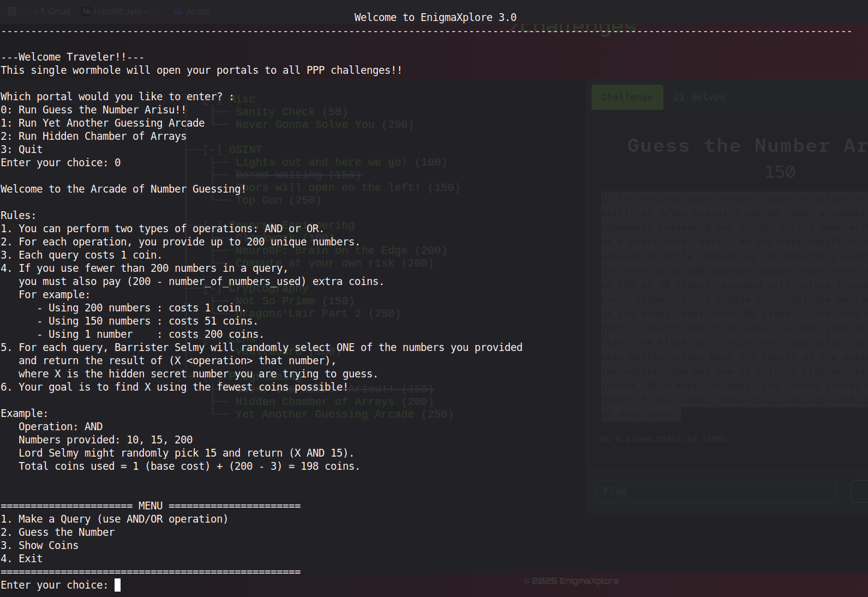
Task: Open Dragons' Lair Part 2 (250) challenge
Action: [x=318, y=313]
